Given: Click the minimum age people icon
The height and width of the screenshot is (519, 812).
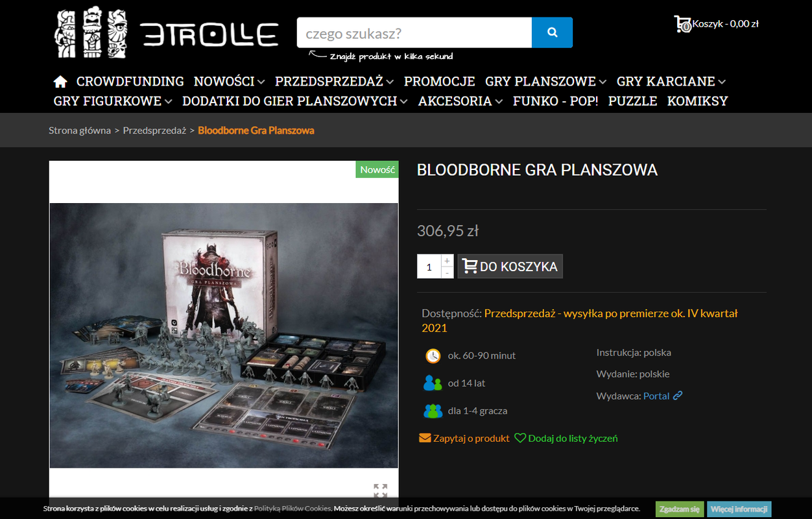Looking at the screenshot, I should pos(433,383).
